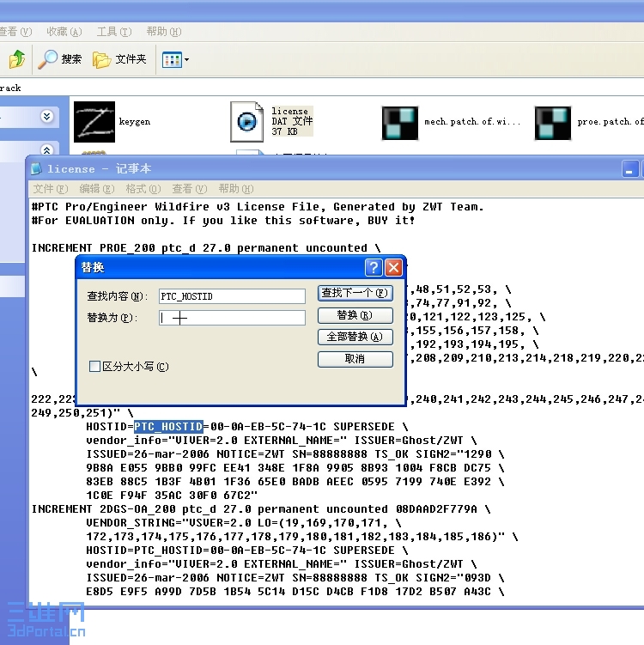644x645 pixels.
Task: Open Notepad 文件(F) menu
Action: [50, 189]
